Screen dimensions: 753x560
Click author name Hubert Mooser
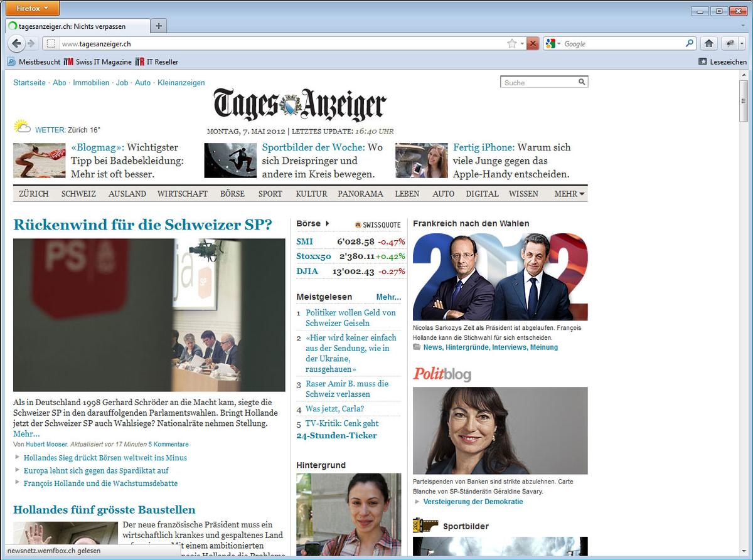[46, 444]
